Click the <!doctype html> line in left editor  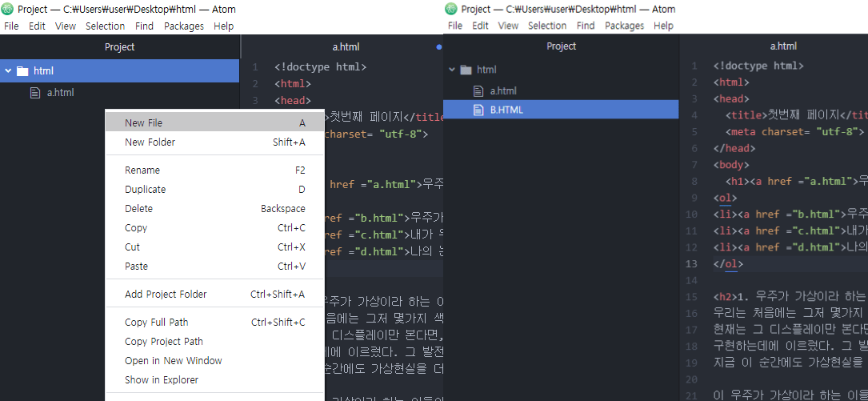tap(320, 67)
